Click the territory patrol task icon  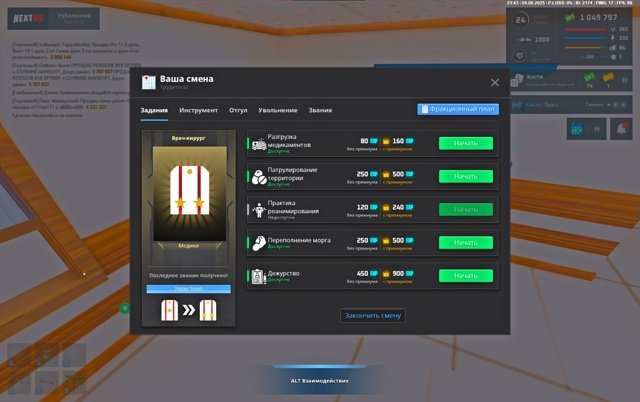point(258,176)
